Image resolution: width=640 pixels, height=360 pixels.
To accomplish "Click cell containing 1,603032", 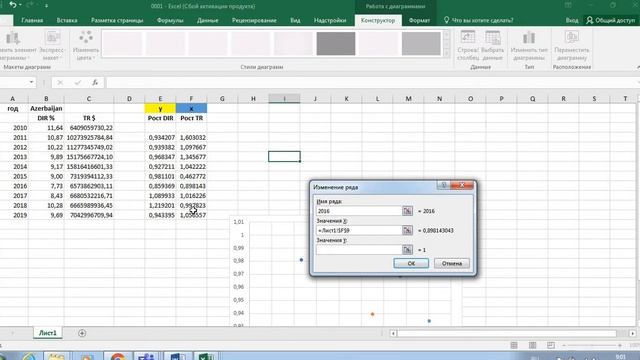I will click(x=191, y=138).
